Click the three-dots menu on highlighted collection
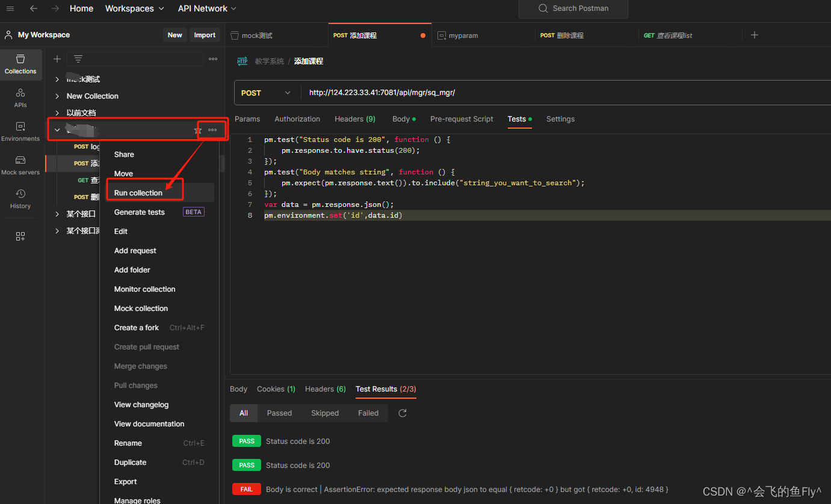Screen dimensions: 831x504 point(212,130)
